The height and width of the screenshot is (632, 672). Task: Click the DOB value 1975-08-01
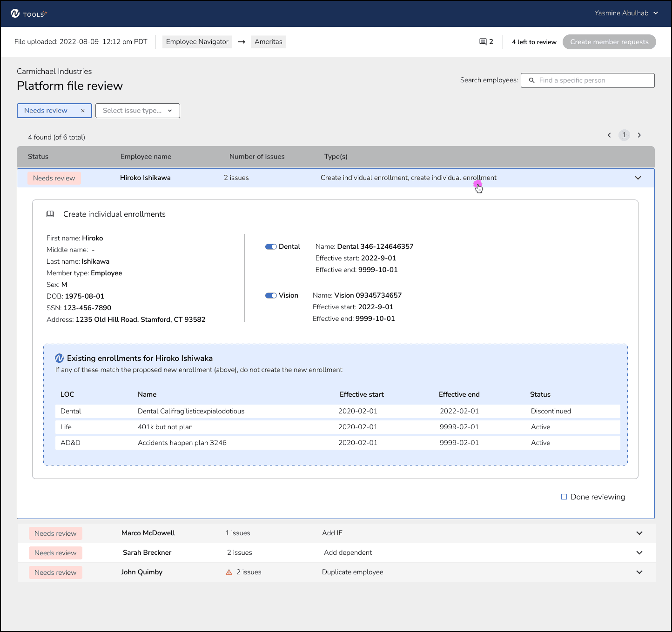85,296
